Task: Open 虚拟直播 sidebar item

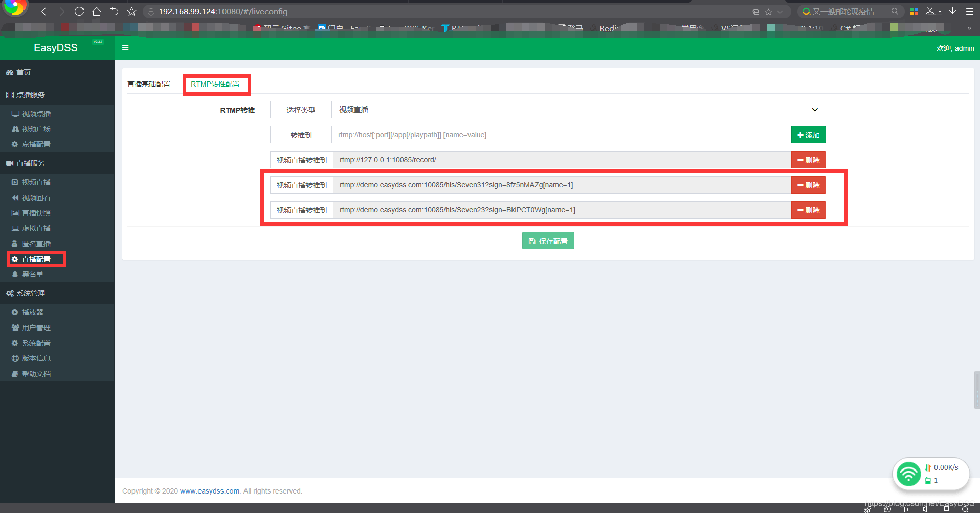Action: pyautogui.click(x=31, y=228)
